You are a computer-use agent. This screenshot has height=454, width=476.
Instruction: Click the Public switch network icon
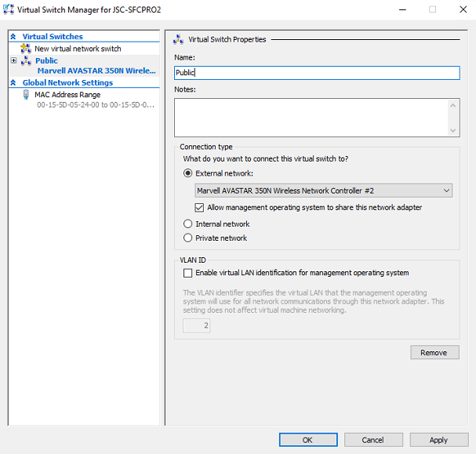26,60
